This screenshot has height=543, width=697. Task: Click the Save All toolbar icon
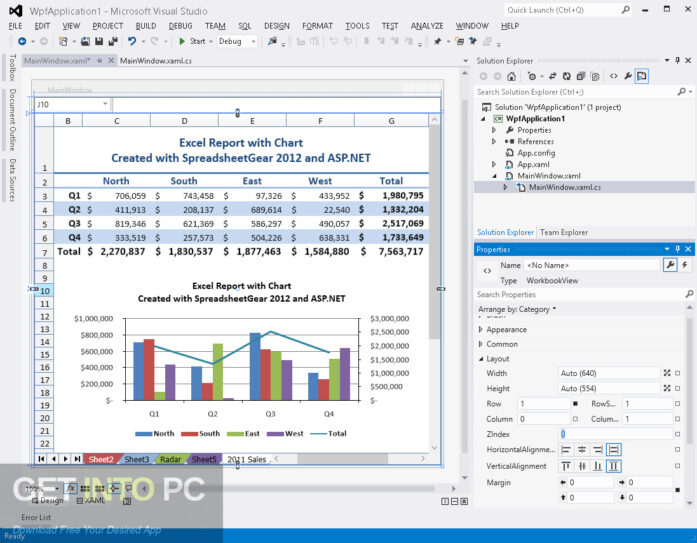click(113, 41)
